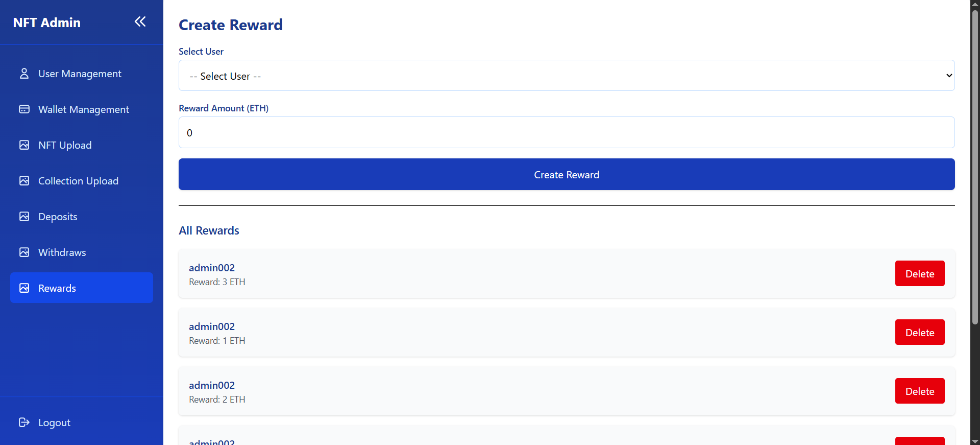
Task: Click the scrollbar down arrow
Action: [975, 441]
